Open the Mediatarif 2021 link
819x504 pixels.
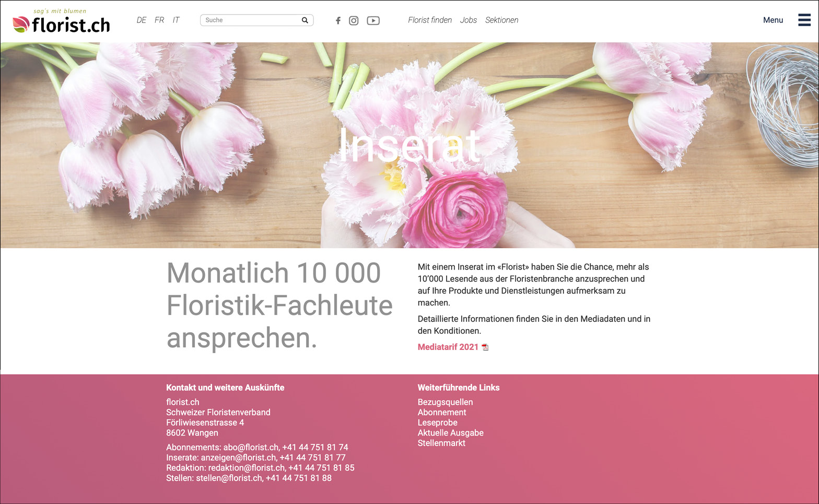[x=448, y=347]
